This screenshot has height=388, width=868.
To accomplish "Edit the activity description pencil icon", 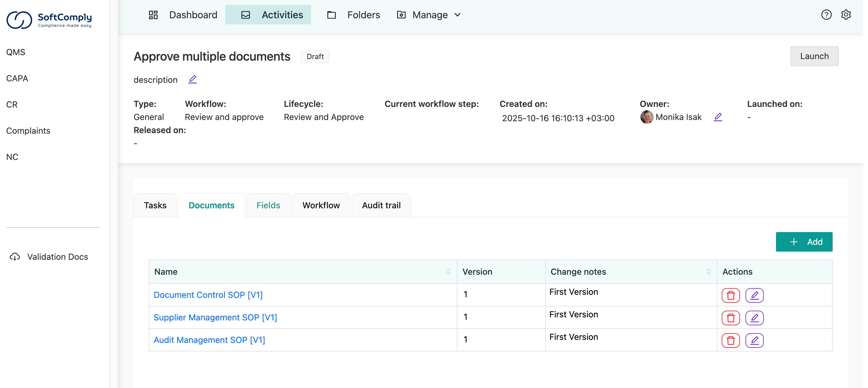I will pos(192,79).
